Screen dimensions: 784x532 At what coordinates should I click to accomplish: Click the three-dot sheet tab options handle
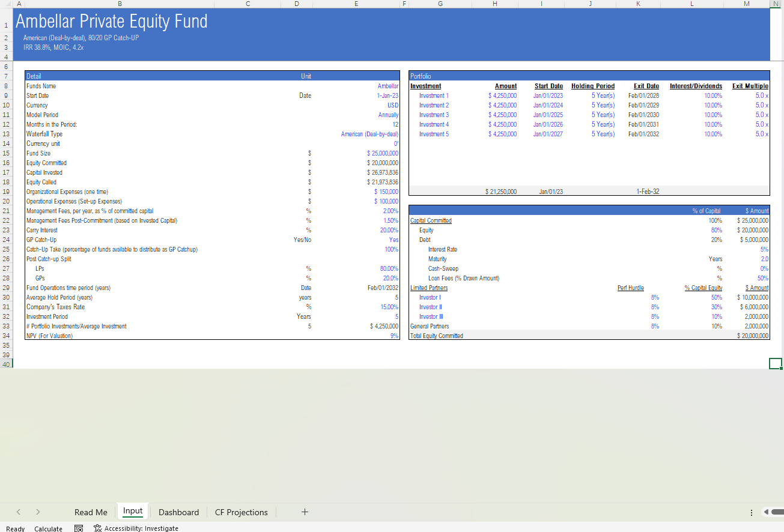[752, 512]
